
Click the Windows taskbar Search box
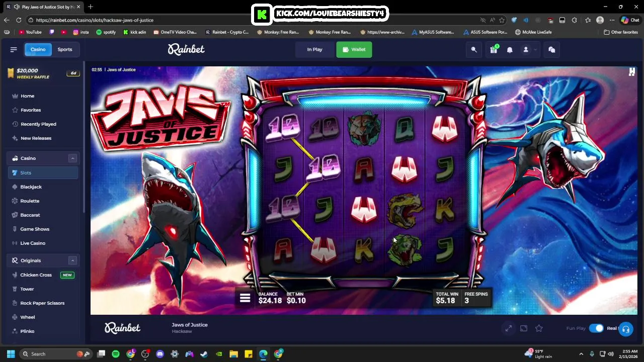[55, 354]
